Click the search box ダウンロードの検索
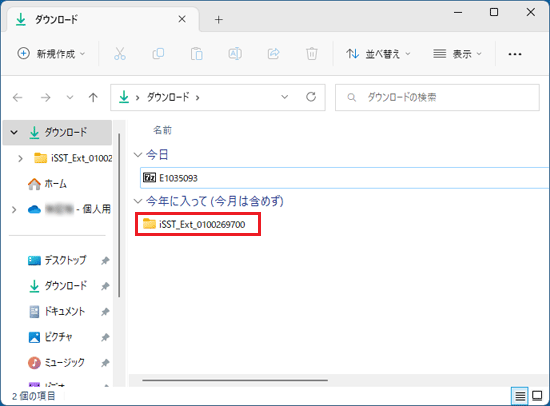This screenshot has height=406, width=550. coord(437,97)
